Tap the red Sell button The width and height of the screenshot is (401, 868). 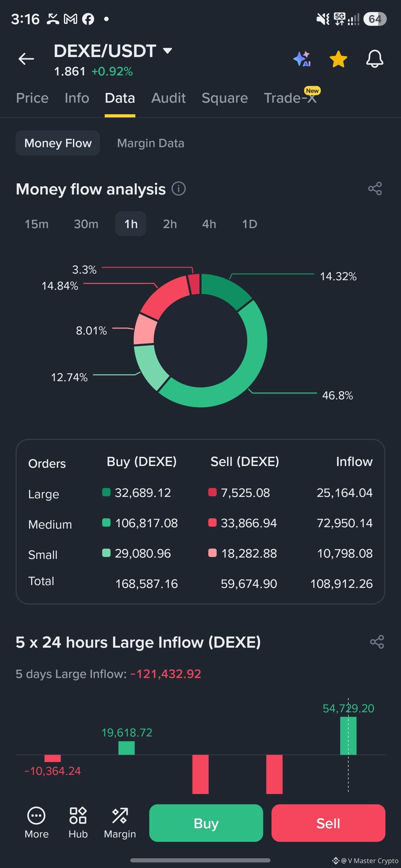tap(328, 823)
